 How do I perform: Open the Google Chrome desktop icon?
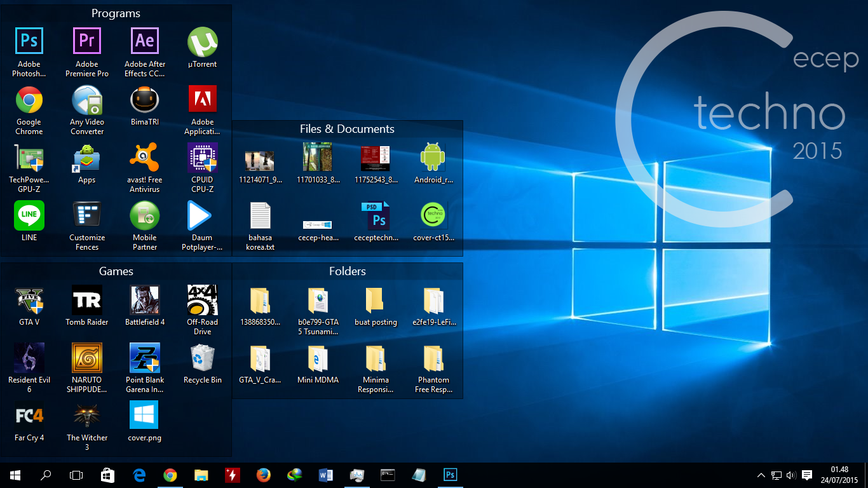29,100
